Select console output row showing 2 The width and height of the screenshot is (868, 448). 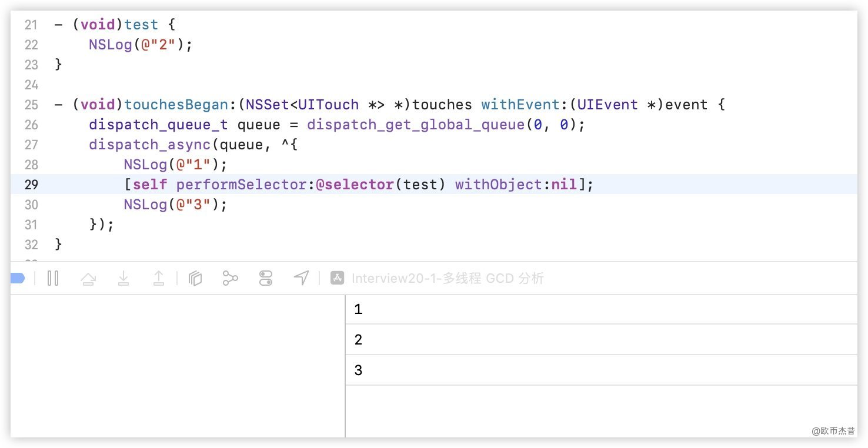pyautogui.click(x=600, y=340)
